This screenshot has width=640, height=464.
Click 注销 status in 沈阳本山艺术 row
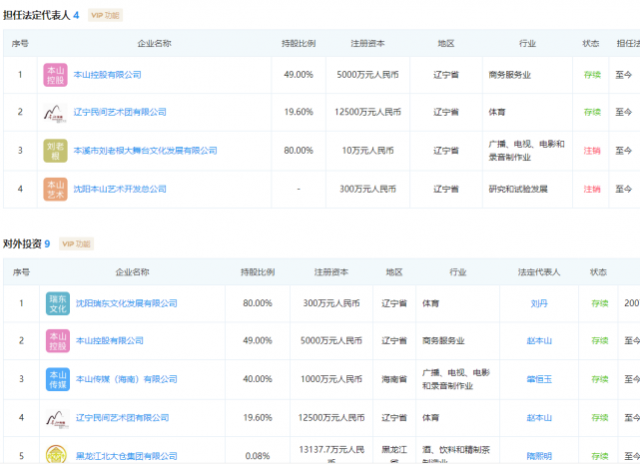592,189
